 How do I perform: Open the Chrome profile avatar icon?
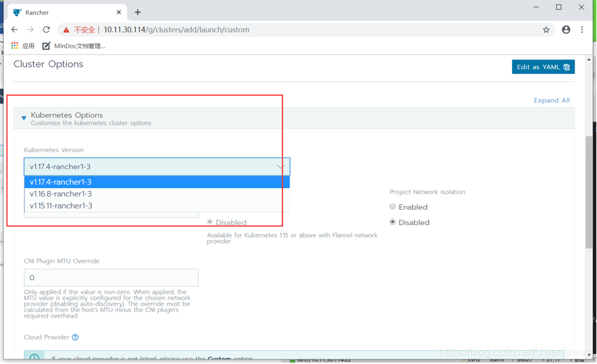pyautogui.click(x=566, y=30)
